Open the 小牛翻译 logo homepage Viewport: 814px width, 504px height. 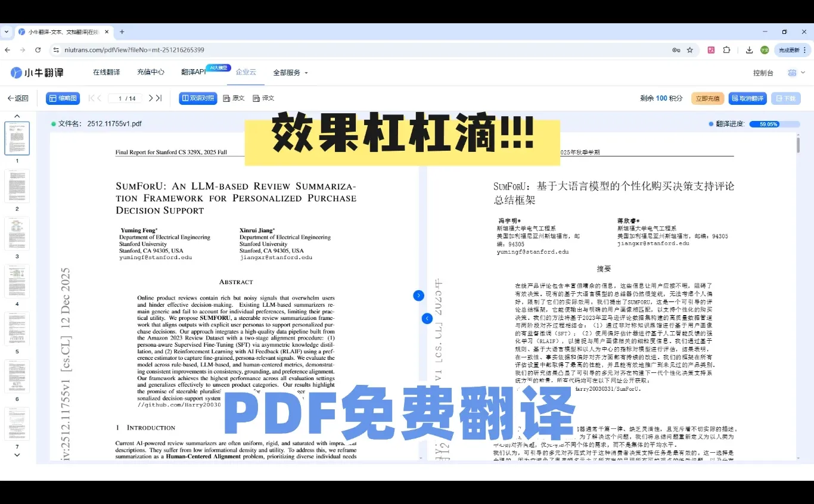click(x=38, y=72)
